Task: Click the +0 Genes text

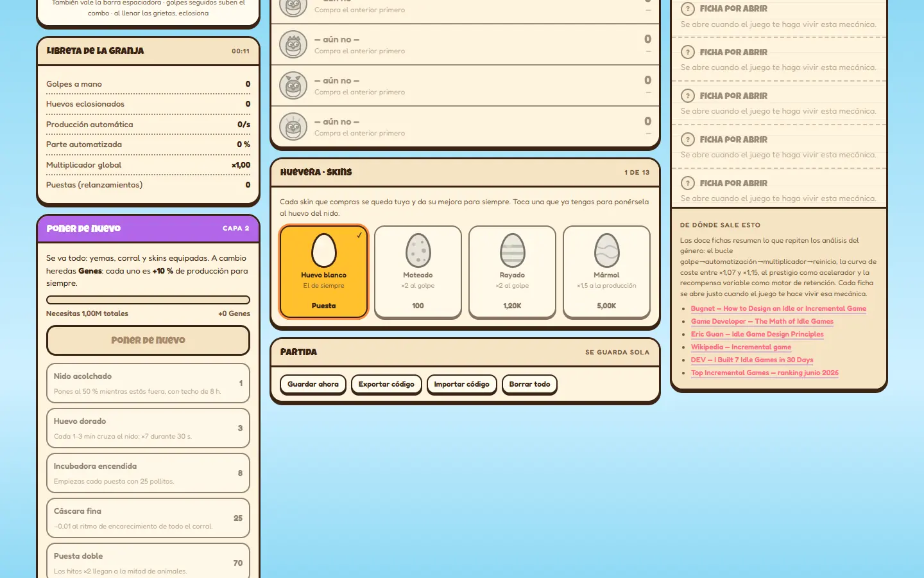Action: (234, 313)
